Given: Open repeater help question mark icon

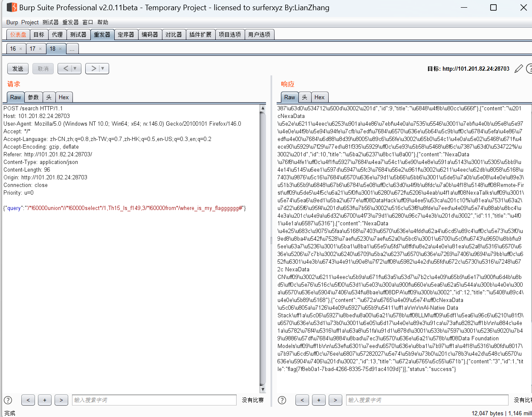Looking at the screenshot, I should click(x=529, y=69).
